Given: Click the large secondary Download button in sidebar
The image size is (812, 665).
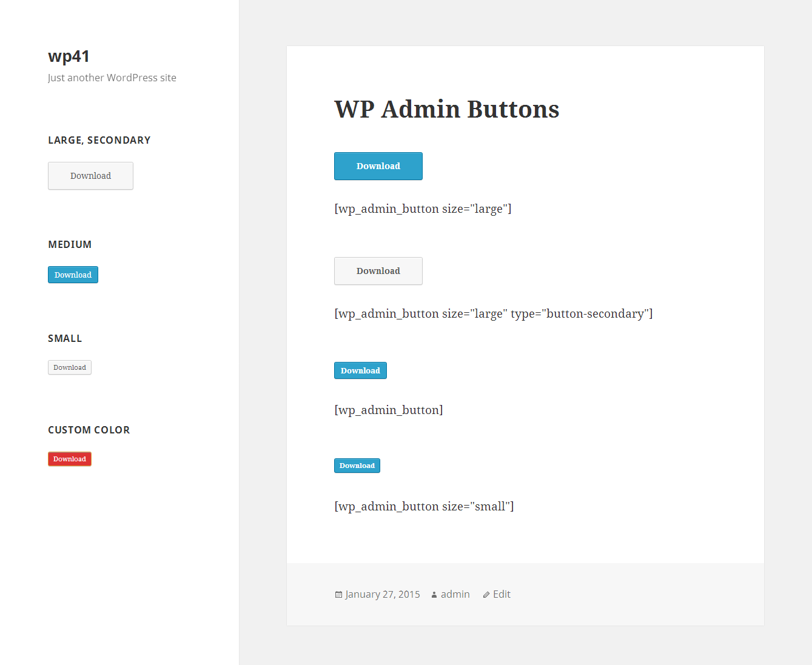Looking at the screenshot, I should click(90, 176).
